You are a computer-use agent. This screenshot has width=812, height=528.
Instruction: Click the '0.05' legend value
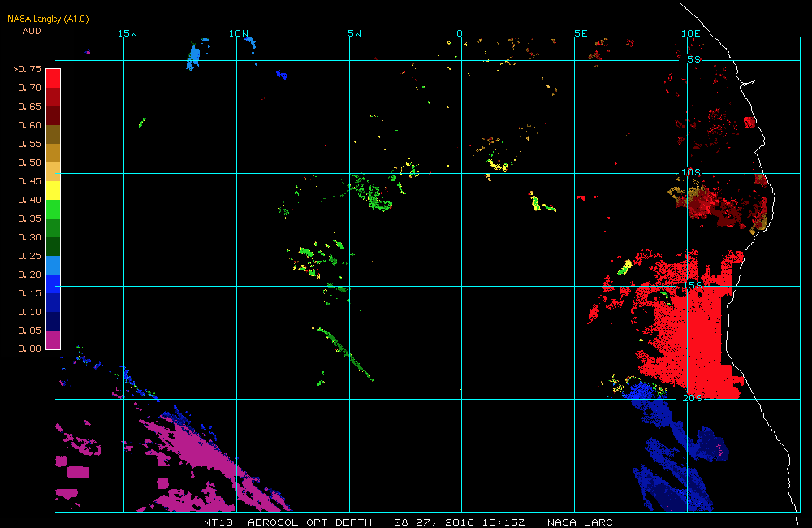click(x=29, y=330)
